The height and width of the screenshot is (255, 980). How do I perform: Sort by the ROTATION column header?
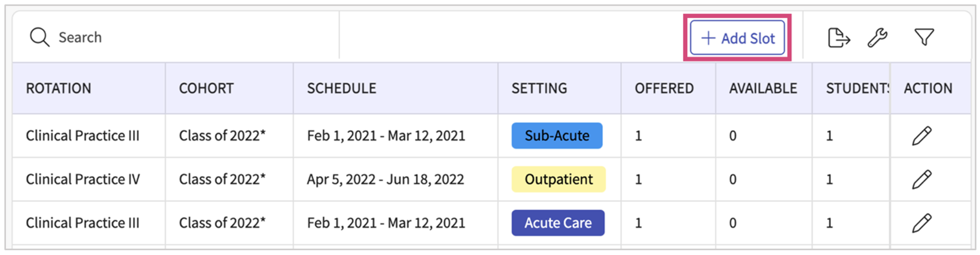[59, 88]
